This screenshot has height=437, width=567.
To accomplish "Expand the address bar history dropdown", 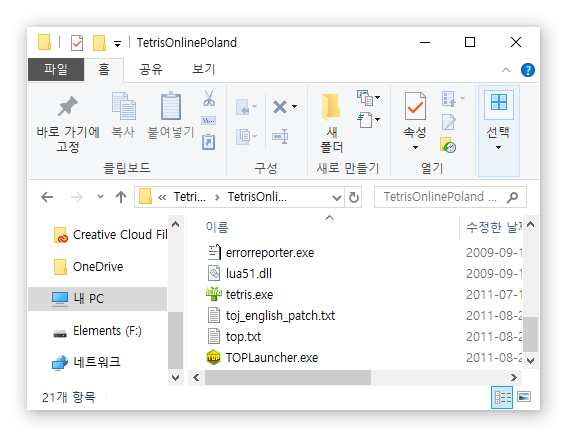I will coord(337,198).
